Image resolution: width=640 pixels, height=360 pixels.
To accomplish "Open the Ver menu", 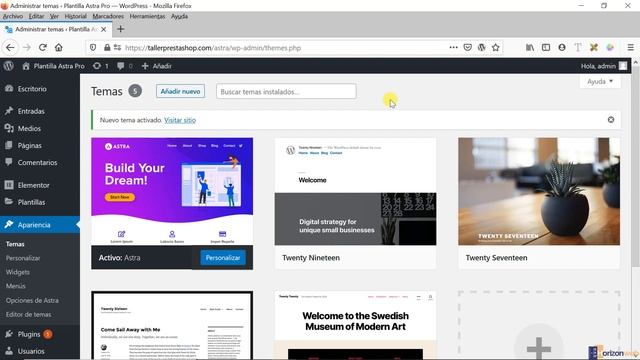I will (x=54, y=16).
